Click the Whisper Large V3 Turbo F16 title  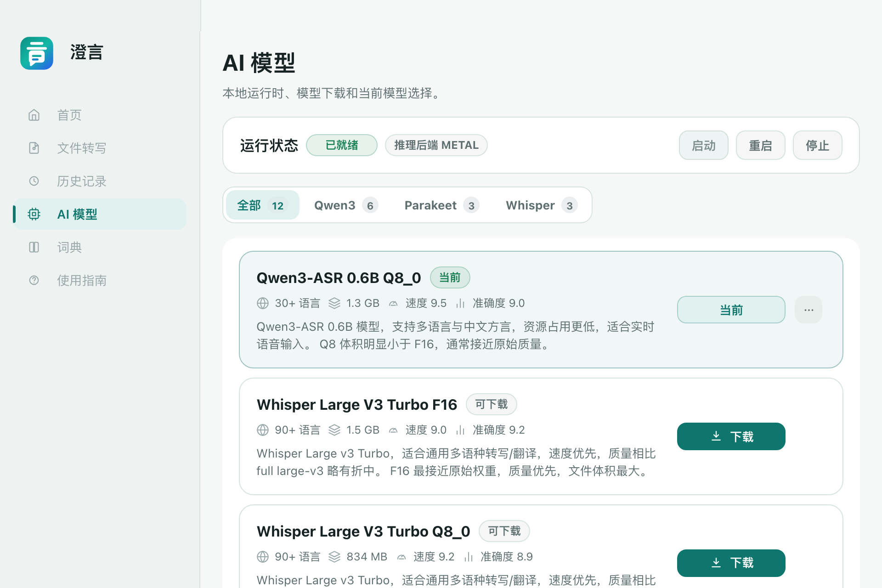tap(357, 405)
